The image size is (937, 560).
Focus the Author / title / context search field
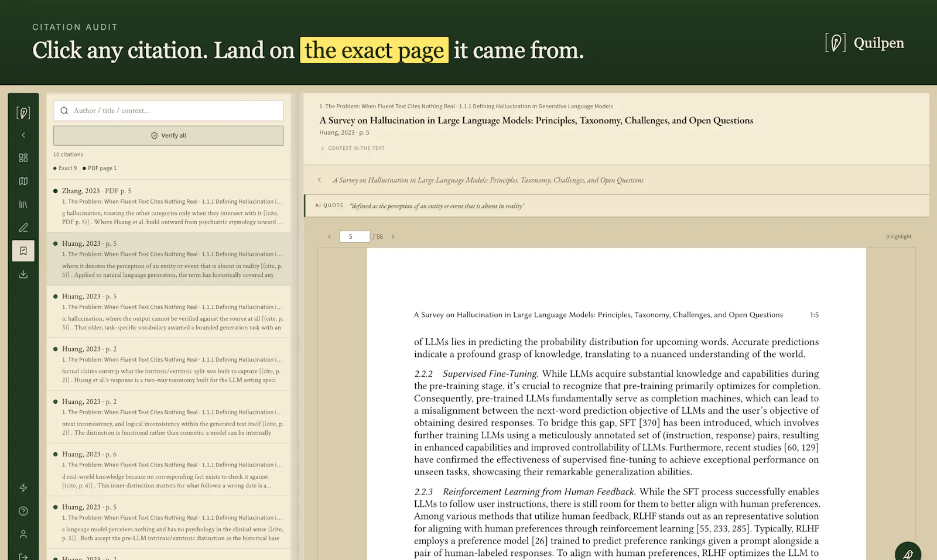(x=169, y=111)
